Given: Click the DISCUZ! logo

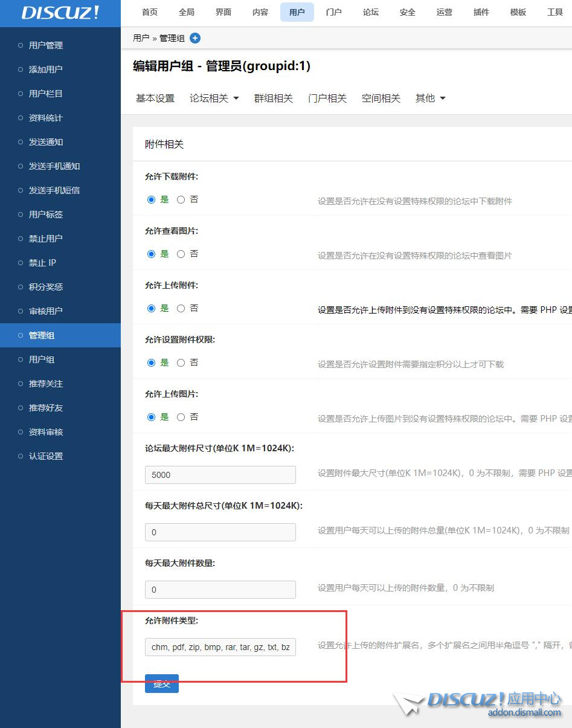Looking at the screenshot, I should pyautogui.click(x=60, y=13).
